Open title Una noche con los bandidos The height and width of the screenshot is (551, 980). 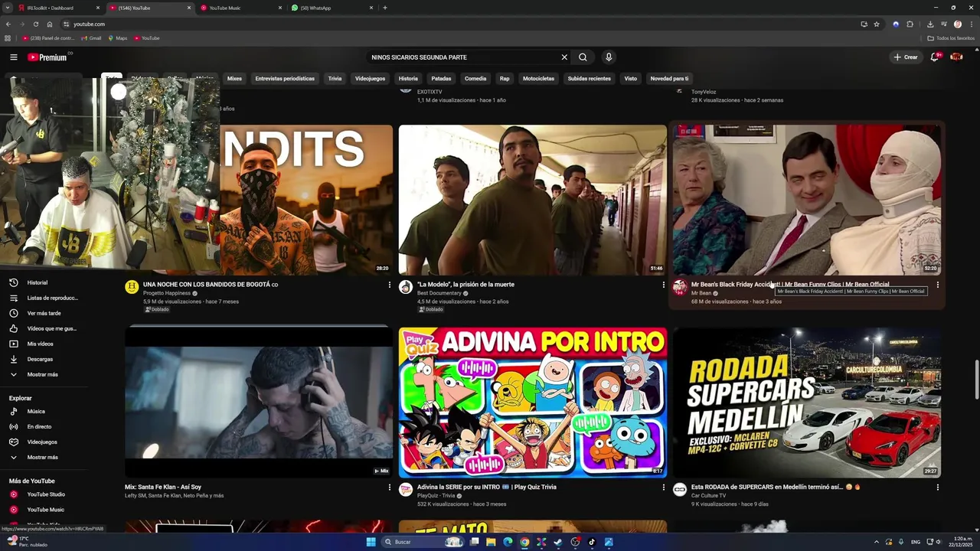210,285
